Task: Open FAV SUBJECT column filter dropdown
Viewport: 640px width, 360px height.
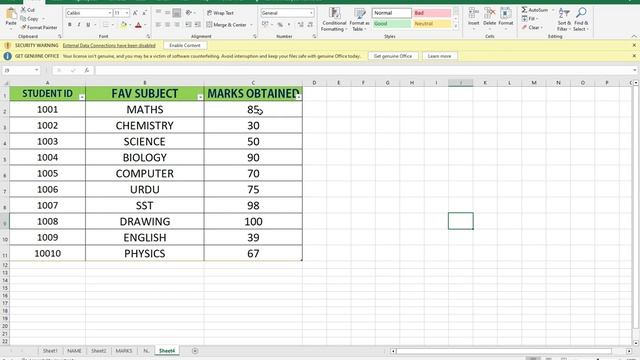Action: pyautogui.click(x=200, y=97)
